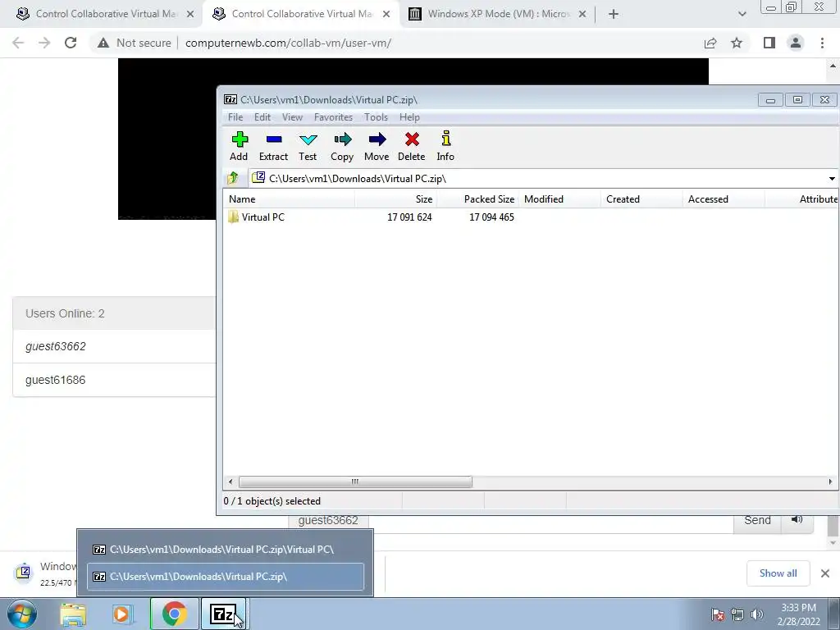The height and width of the screenshot is (630, 840).
Task: Open the Favorites menu in 7-Zip
Action: 333,116
